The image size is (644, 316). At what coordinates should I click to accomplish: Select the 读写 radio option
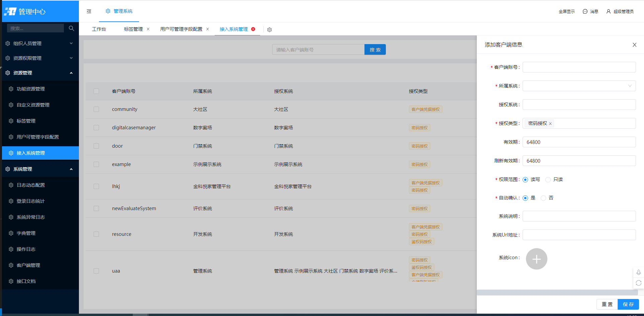tap(525, 180)
